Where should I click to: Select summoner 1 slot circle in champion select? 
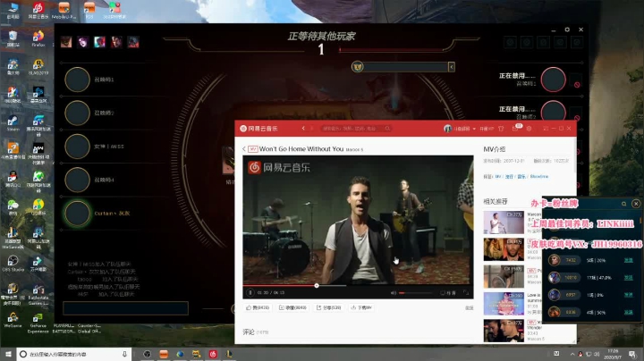click(77, 80)
